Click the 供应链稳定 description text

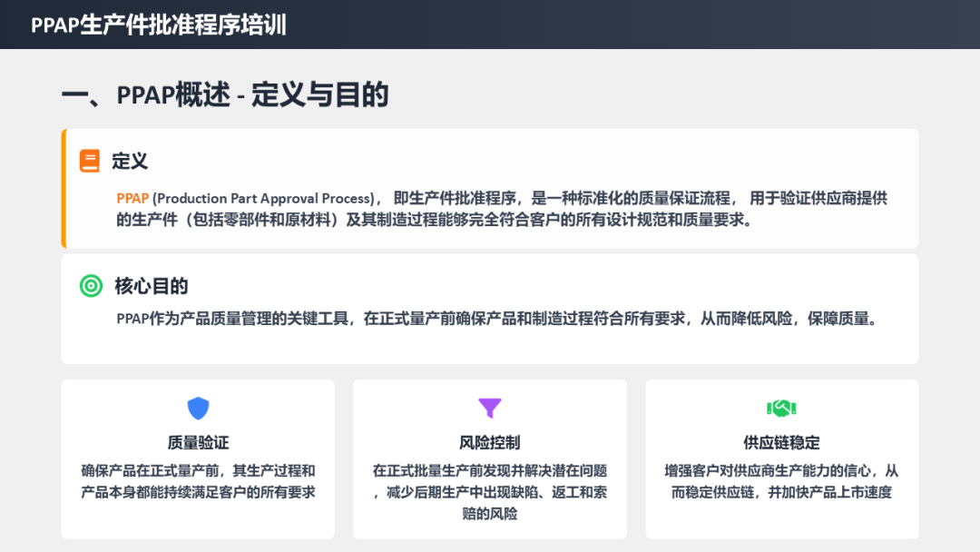point(781,481)
